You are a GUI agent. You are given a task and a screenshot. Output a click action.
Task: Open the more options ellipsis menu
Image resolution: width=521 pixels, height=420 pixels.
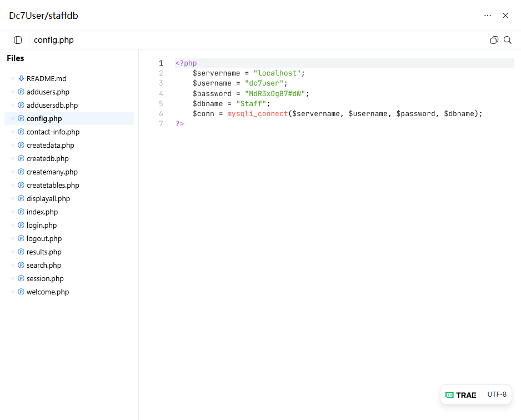[488, 16]
